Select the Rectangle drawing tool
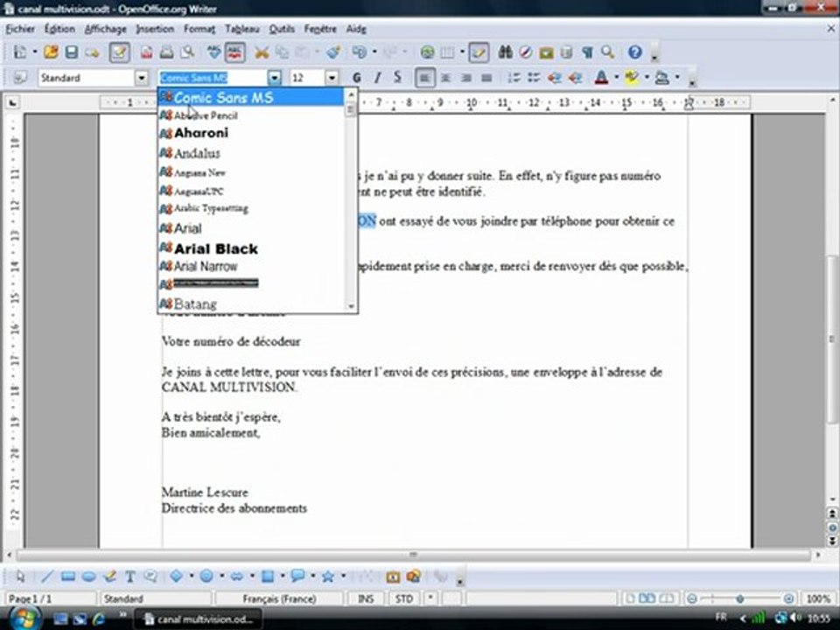This screenshot has width=840, height=630. [68, 577]
